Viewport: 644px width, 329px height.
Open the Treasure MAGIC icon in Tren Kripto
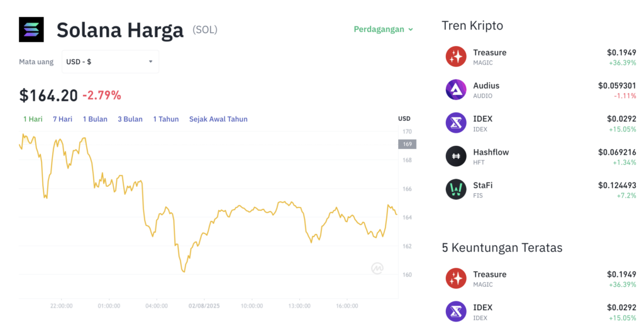(x=456, y=57)
